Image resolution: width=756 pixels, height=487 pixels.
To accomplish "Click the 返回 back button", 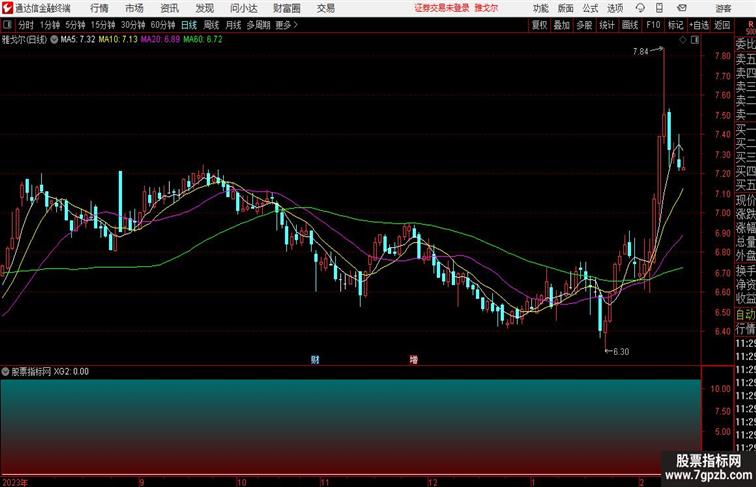I will pos(722,25).
